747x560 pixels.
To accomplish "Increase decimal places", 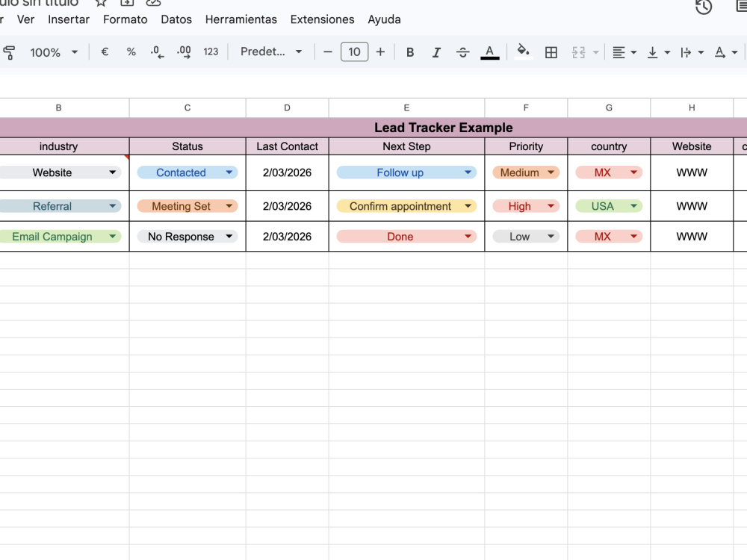I will point(184,52).
